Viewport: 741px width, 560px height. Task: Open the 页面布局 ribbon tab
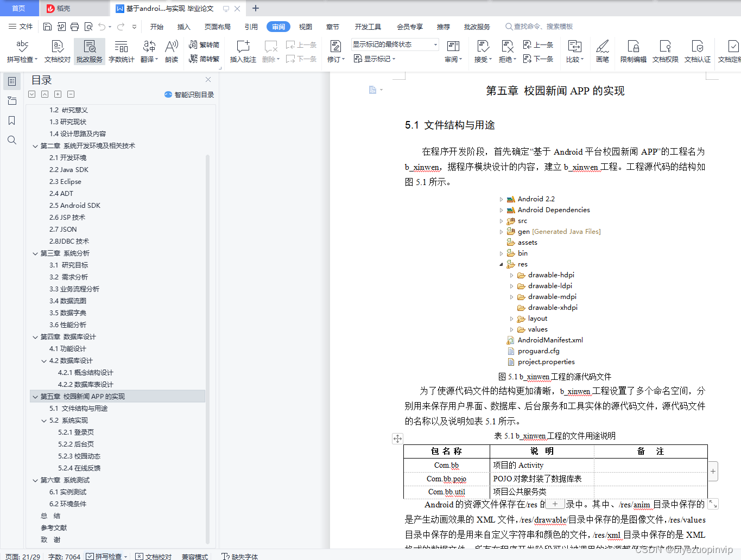[218, 27]
